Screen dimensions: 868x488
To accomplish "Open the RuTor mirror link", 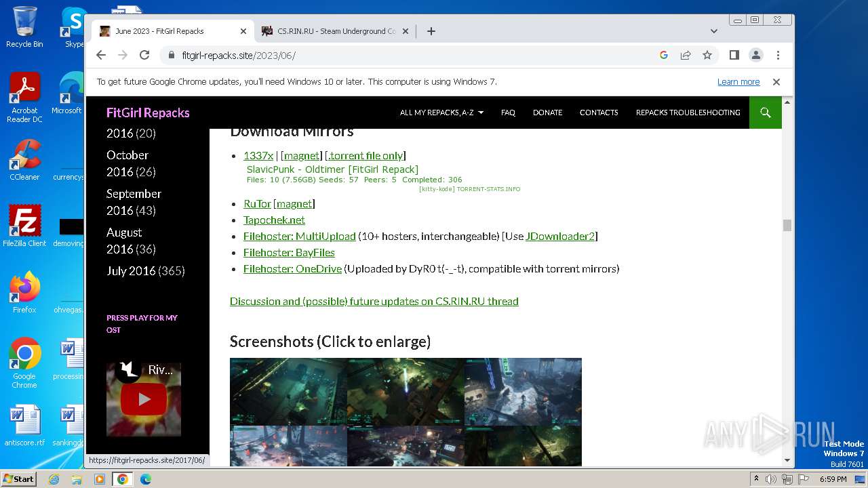I will pos(257,203).
